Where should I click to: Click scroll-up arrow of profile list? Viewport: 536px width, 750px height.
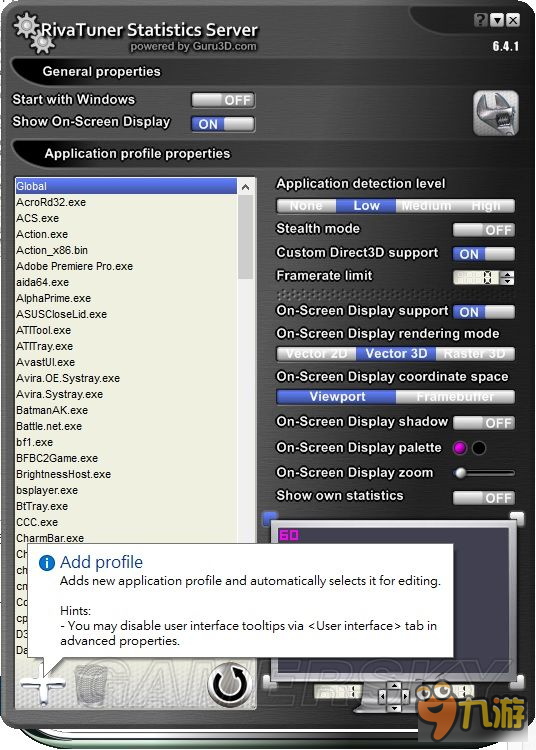pos(246,187)
